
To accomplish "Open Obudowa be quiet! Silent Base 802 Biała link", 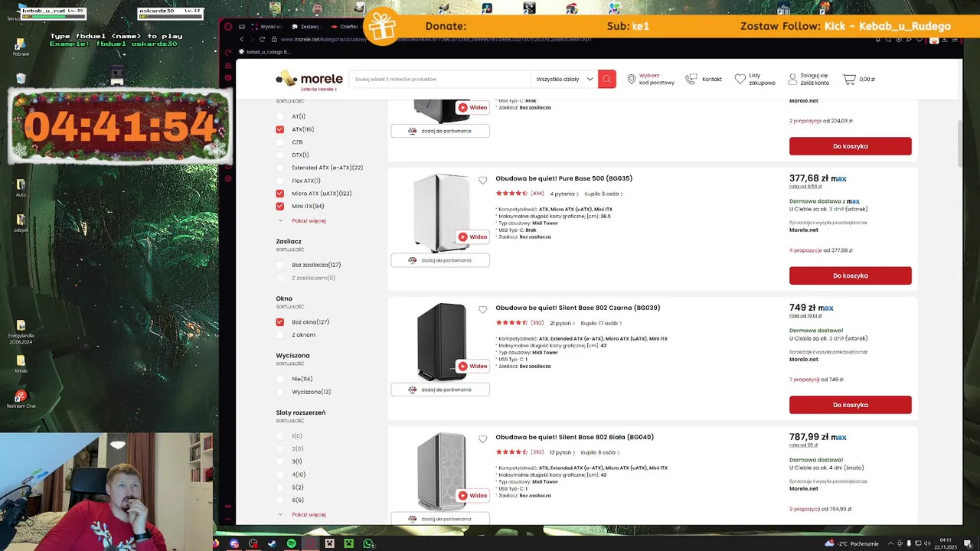I will pyautogui.click(x=574, y=437).
